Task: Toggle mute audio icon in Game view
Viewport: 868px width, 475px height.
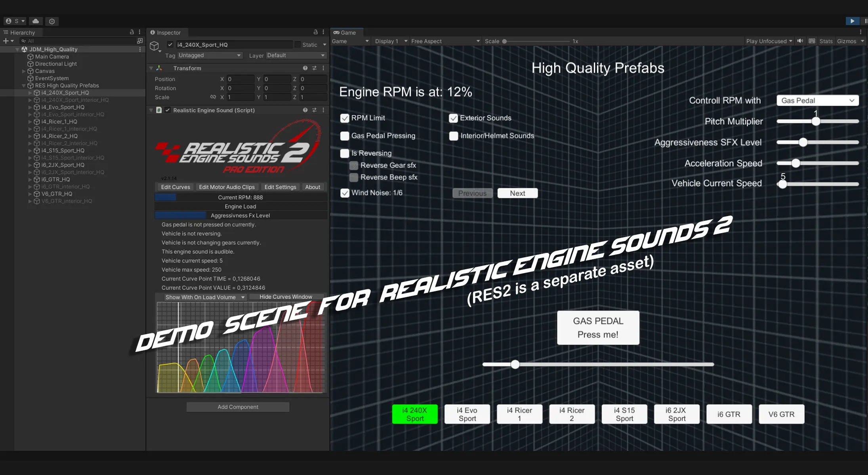Action: (800, 41)
